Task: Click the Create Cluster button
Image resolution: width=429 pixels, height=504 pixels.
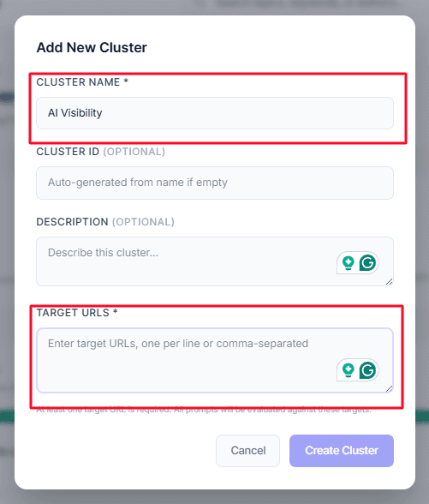Action: (342, 451)
